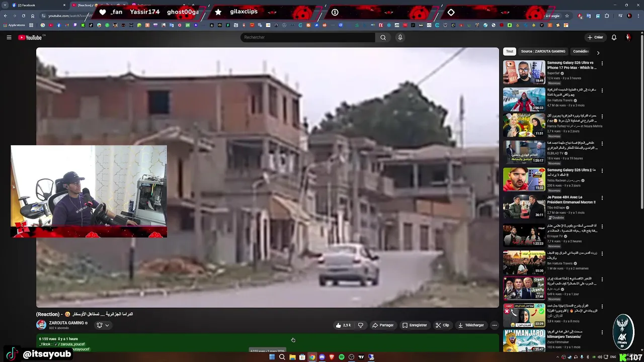
Task: Open options for the Hamra Turkey video
Action: [602, 116]
